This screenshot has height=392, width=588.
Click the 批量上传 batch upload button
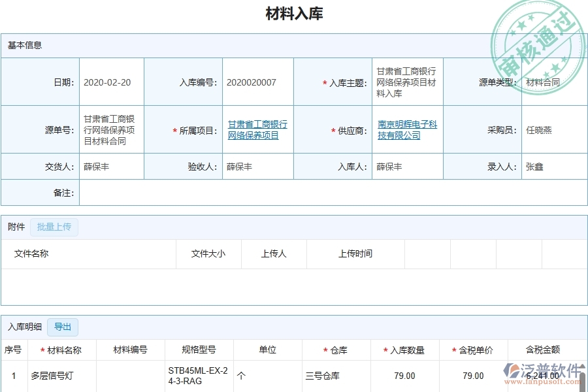click(54, 227)
